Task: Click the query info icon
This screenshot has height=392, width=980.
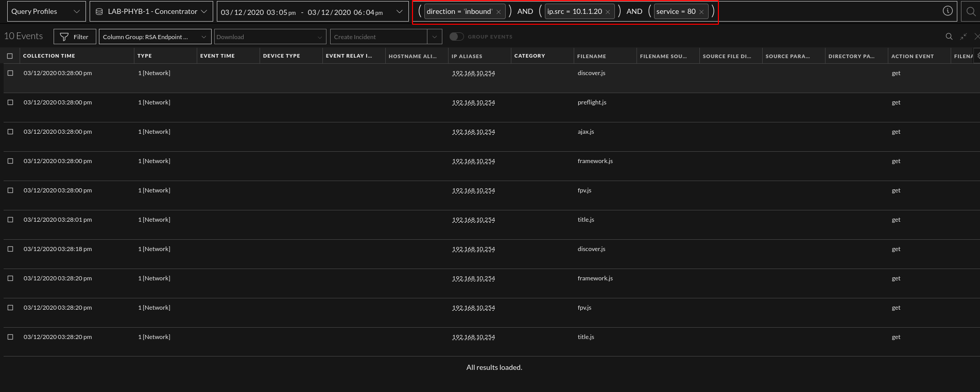Action: (x=948, y=11)
